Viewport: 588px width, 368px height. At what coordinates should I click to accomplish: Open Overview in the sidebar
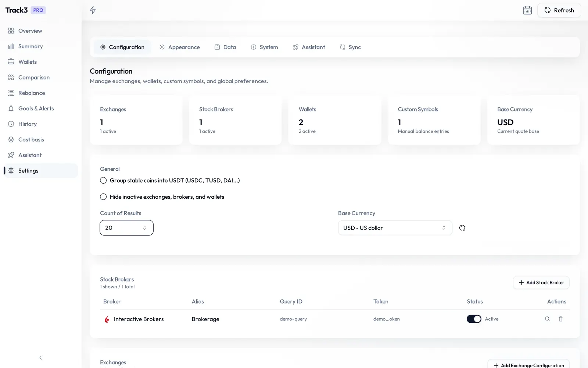click(40, 31)
